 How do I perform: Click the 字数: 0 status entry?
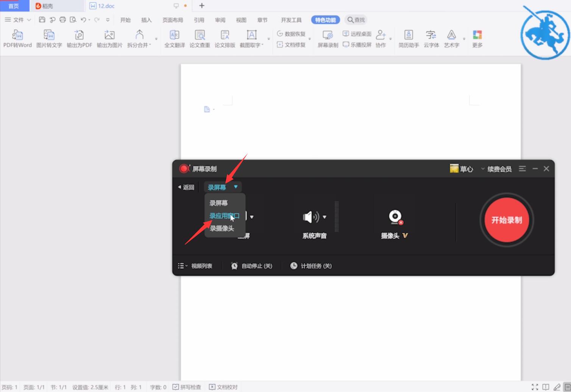pos(158,387)
